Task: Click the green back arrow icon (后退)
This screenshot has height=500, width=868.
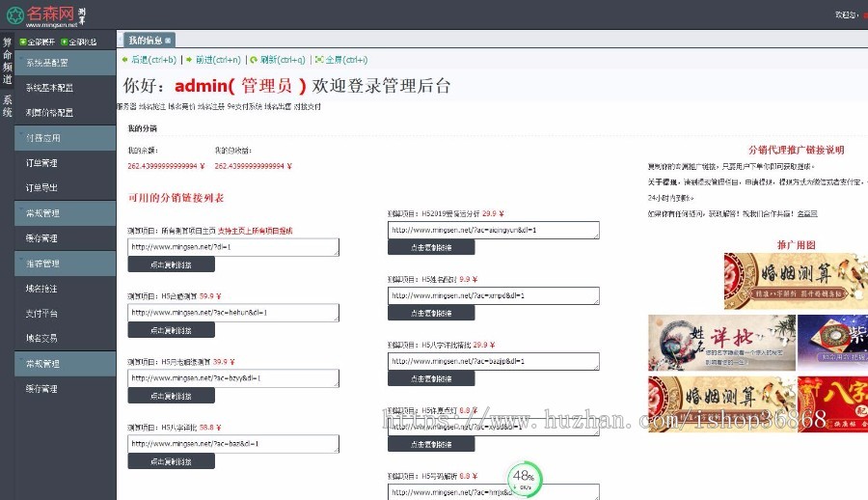Action: tap(125, 59)
